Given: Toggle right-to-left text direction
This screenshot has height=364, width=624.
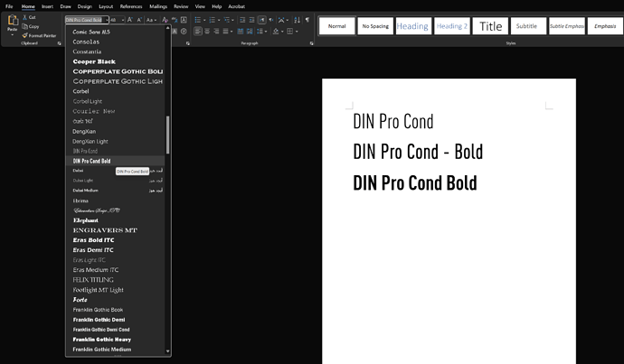Looking at the screenshot, I should pyautogui.click(x=271, y=20).
